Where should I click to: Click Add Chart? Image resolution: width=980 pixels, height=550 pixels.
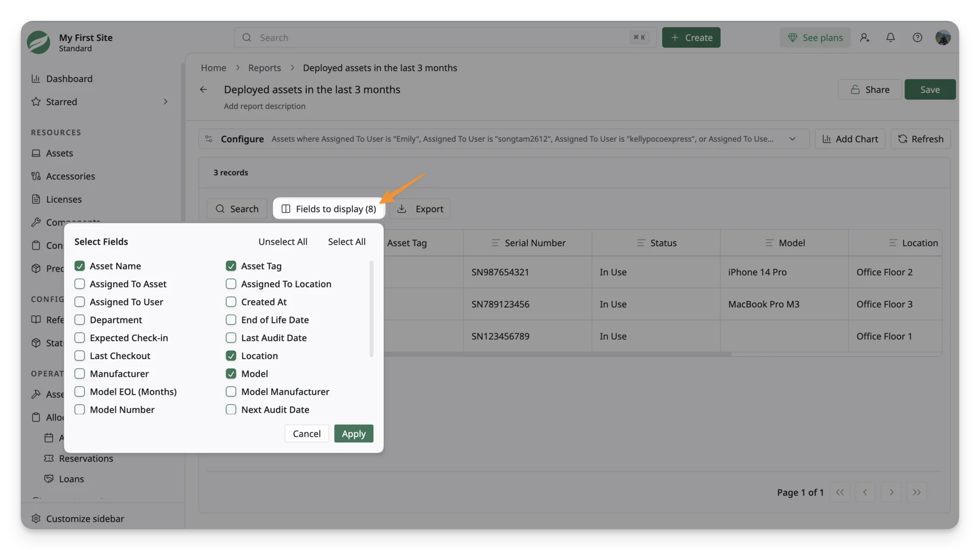pyautogui.click(x=850, y=139)
